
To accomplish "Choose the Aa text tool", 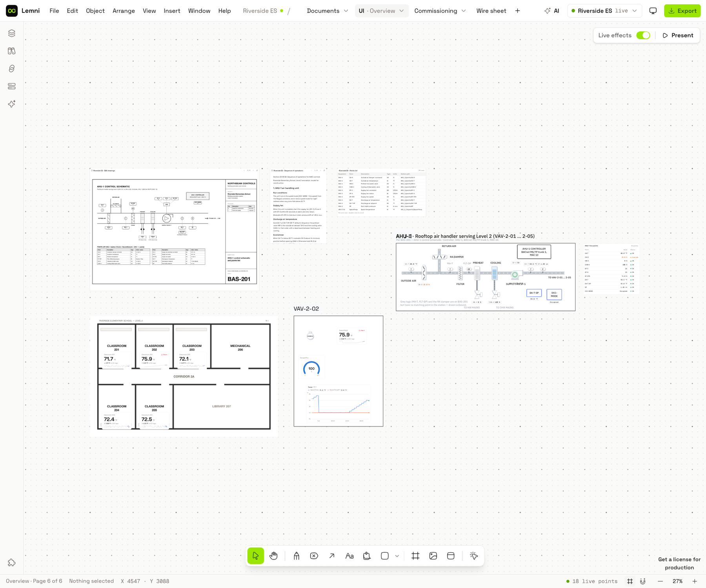I will pyautogui.click(x=349, y=556).
